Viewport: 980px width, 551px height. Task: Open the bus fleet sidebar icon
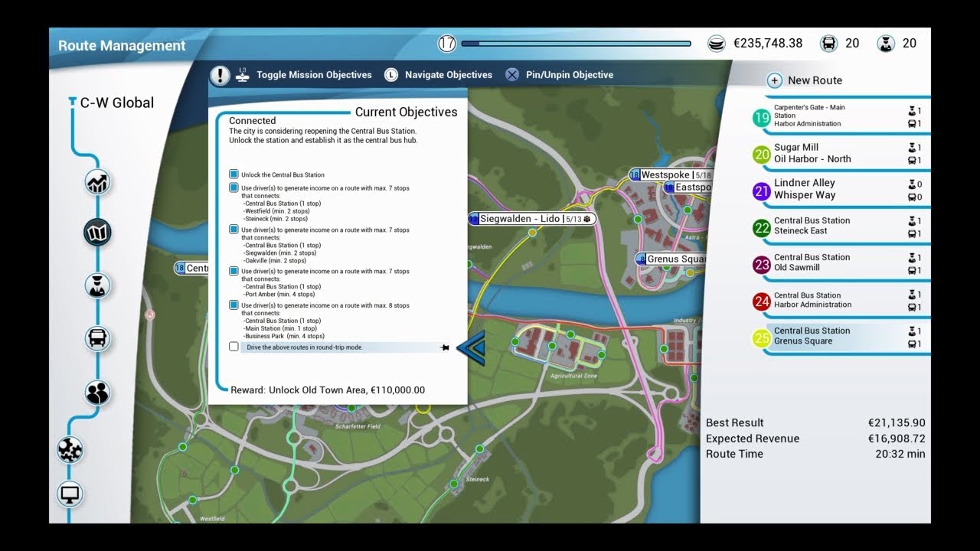click(x=98, y=337)
